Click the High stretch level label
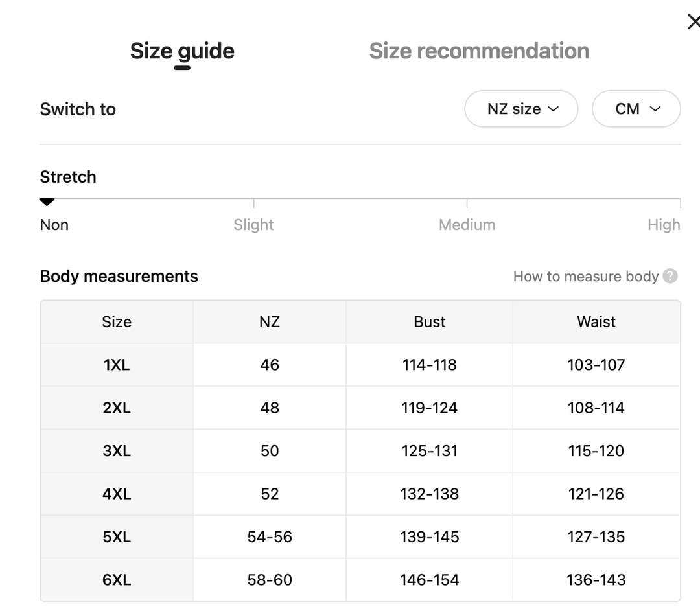 (x=664, y=225)
